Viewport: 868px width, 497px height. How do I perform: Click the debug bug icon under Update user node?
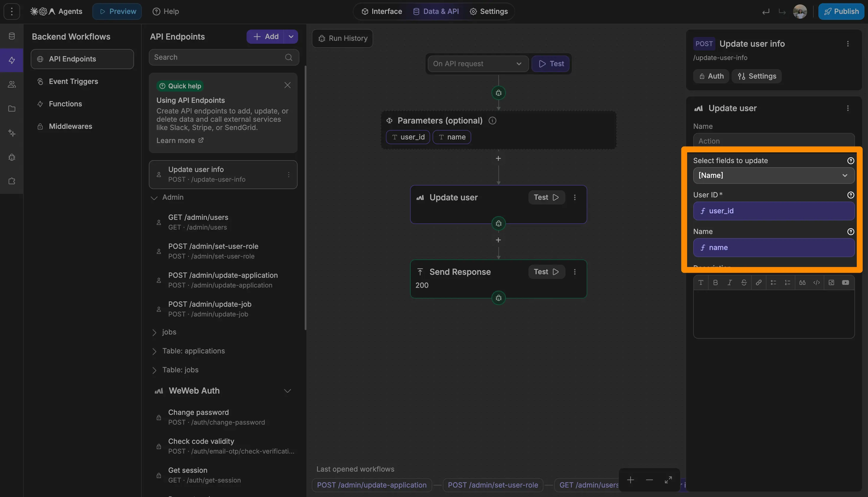(x=498, y=223)
